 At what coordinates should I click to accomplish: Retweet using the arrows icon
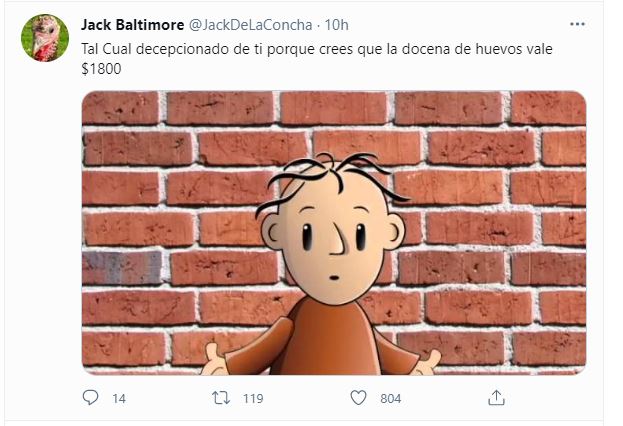click(221, 398)
